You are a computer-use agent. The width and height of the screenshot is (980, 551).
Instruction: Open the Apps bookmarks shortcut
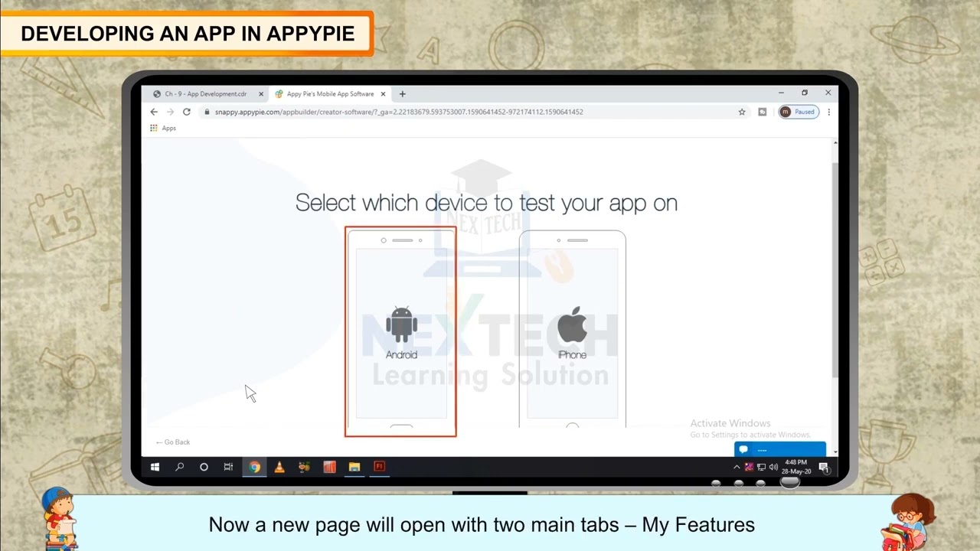163,128
